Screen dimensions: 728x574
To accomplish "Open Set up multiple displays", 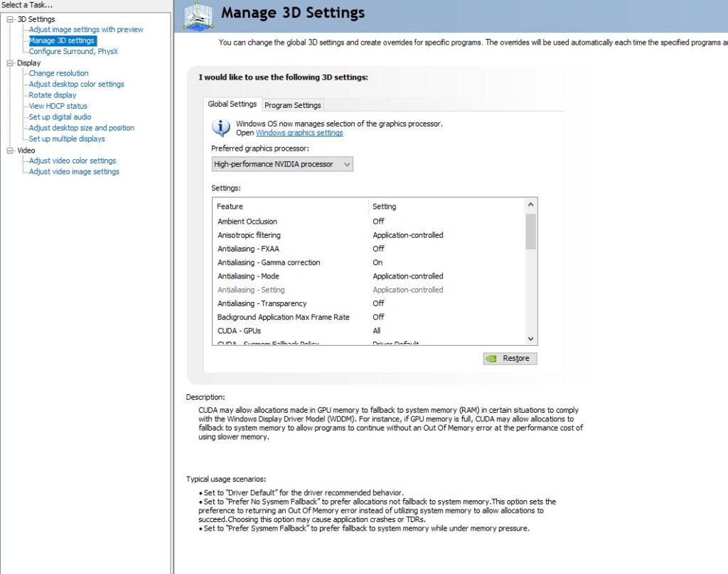I will coord(67,139).
